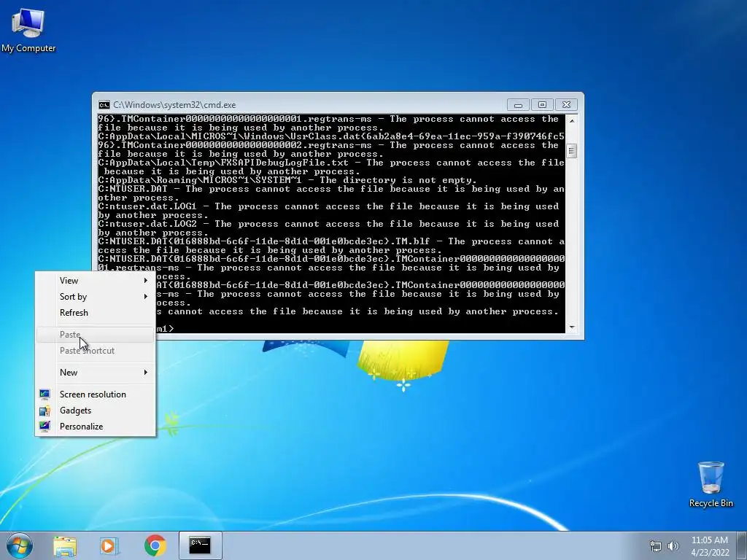The image size is (747, 560).
Task: Open the Sort by submenu
Action: click(96, 297)
